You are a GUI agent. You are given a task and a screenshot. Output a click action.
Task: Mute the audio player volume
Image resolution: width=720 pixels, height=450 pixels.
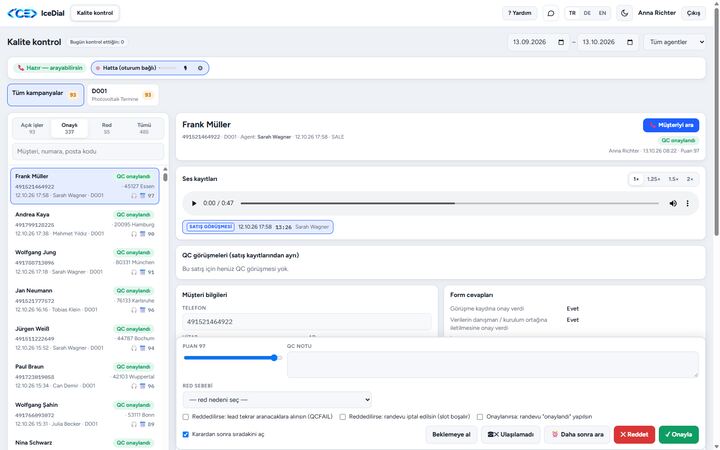point(673,203)
